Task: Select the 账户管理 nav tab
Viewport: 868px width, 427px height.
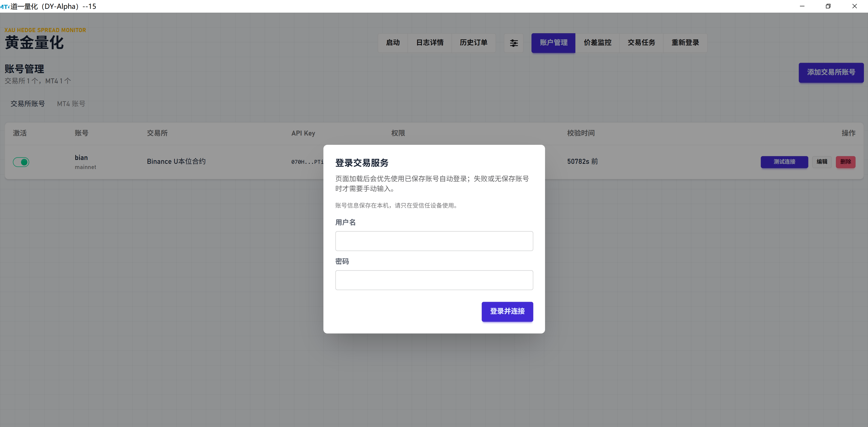Action: click(553, 43)
